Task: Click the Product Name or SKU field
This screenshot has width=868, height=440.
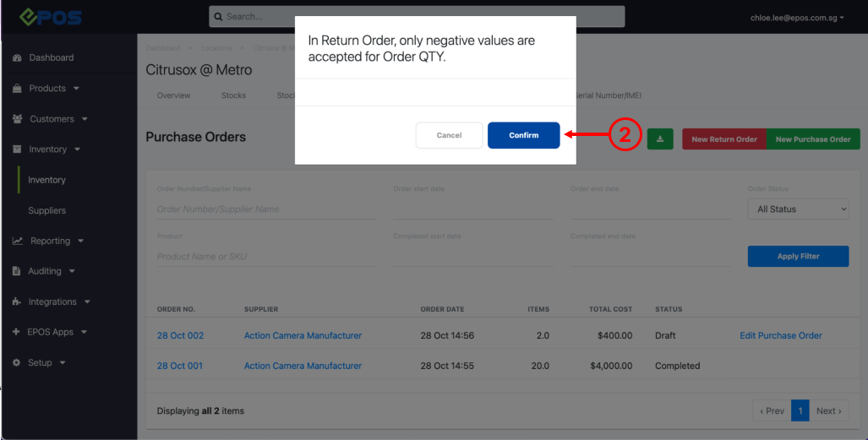Action: (266, 256)
